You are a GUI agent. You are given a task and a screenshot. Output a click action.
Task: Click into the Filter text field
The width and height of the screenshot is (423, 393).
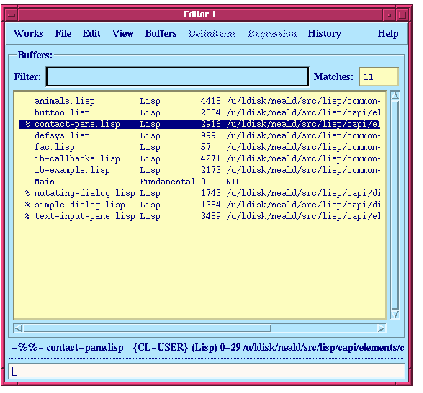pos(177,77)
